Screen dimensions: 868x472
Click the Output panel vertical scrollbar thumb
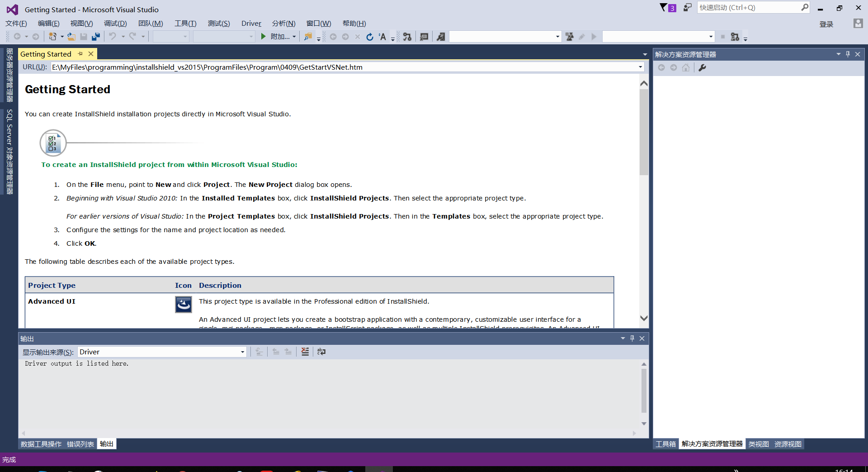(644, 391)
